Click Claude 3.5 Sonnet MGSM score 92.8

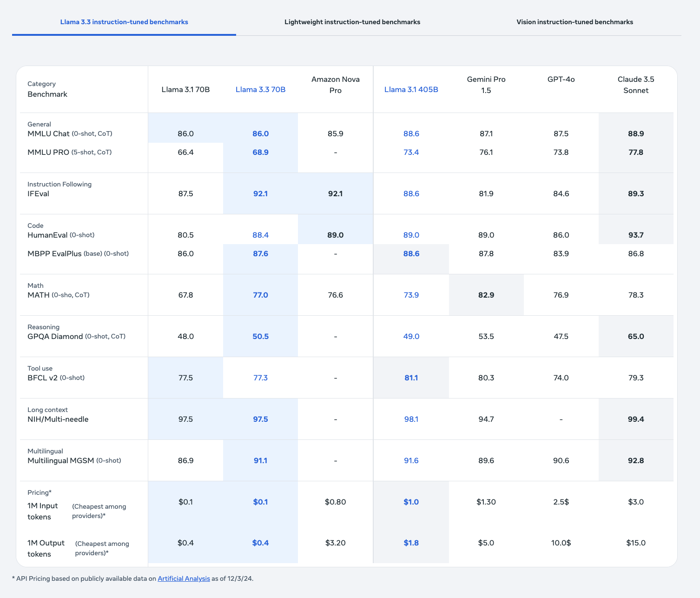coord(636,460)
